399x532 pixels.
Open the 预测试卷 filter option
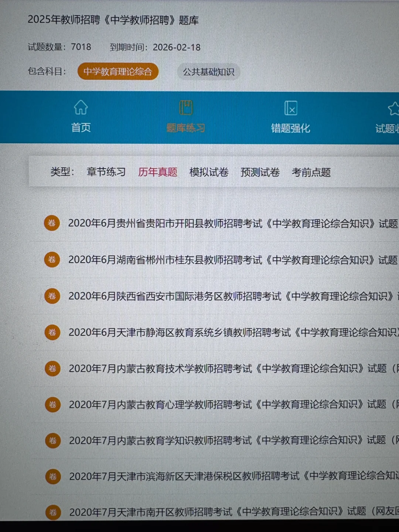(x=260, y=172)
